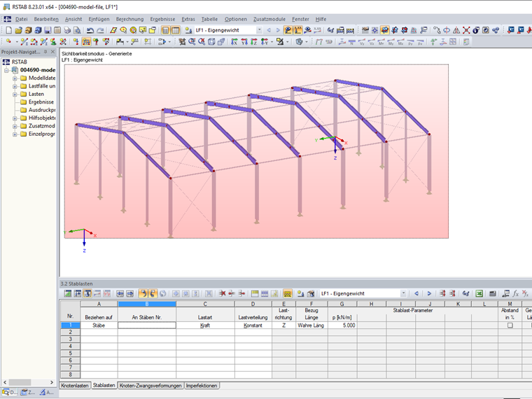Click the view in Z direction icon
Viewport: 532px width, 399px height.
(254, 42)
